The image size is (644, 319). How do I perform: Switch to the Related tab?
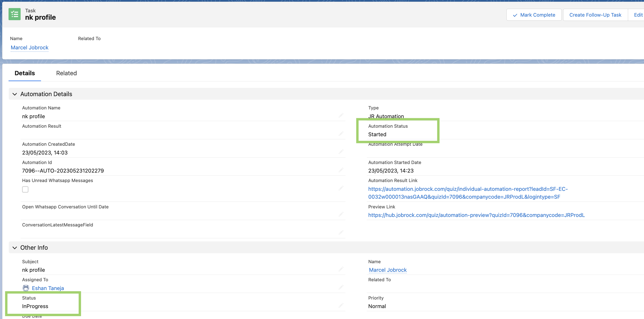tap(66, 73)
